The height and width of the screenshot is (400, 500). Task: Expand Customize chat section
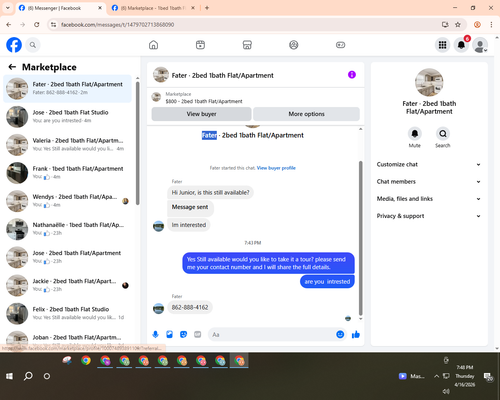point(429,164)
